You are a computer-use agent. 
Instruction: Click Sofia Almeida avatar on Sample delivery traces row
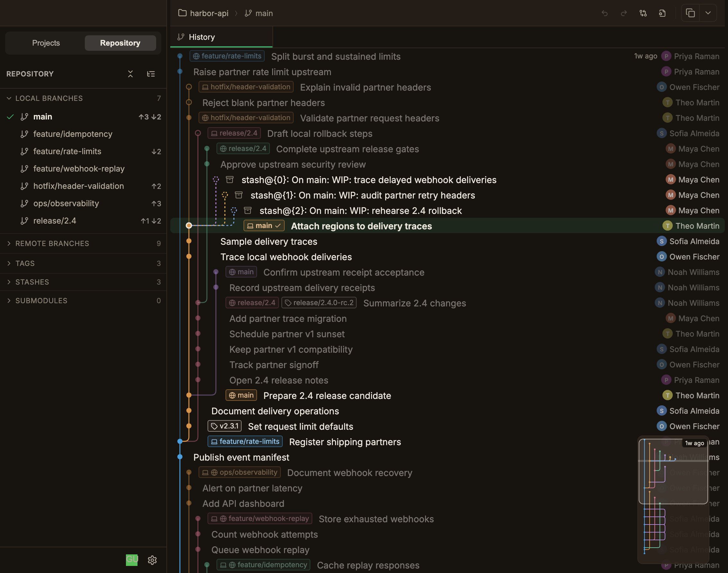pyautogui.click(x=661, y=242)
